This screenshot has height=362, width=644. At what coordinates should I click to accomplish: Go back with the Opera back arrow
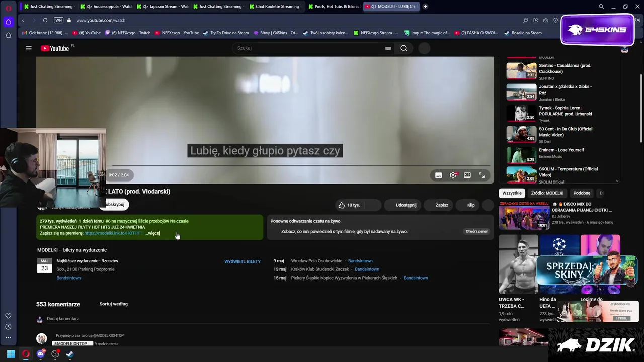click(x=23, y=20)
